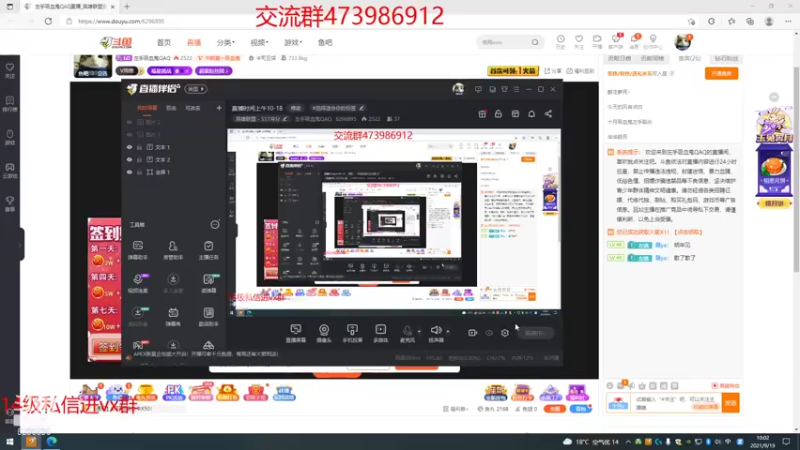Open watch history clock icon
This screenshot has width=800, height=450.
560,41
